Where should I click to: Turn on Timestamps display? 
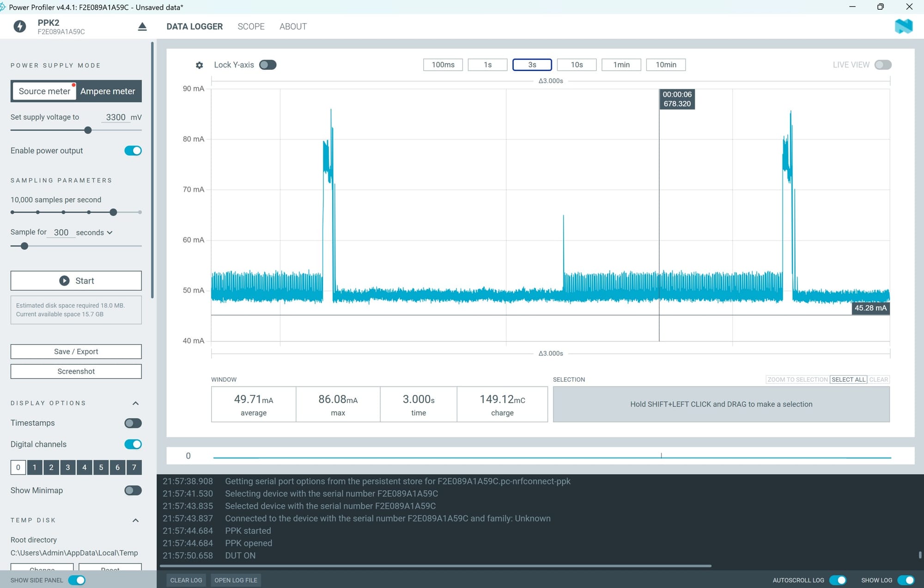[133, 423]
